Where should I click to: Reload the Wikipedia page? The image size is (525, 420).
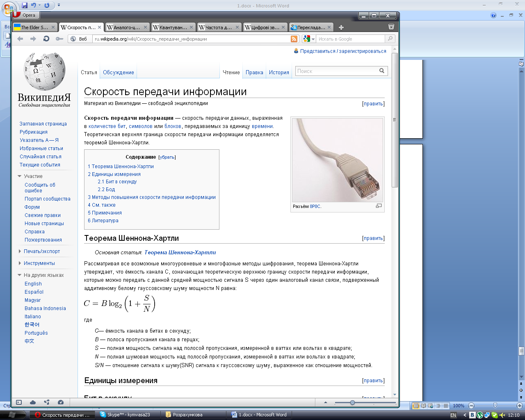pyautogui.click(x=46, y=39)
